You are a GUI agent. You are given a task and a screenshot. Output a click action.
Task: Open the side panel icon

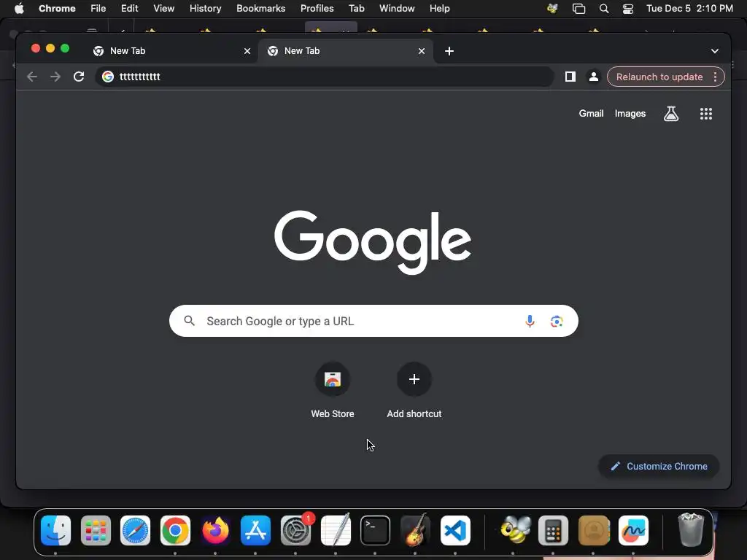[570, 77]
